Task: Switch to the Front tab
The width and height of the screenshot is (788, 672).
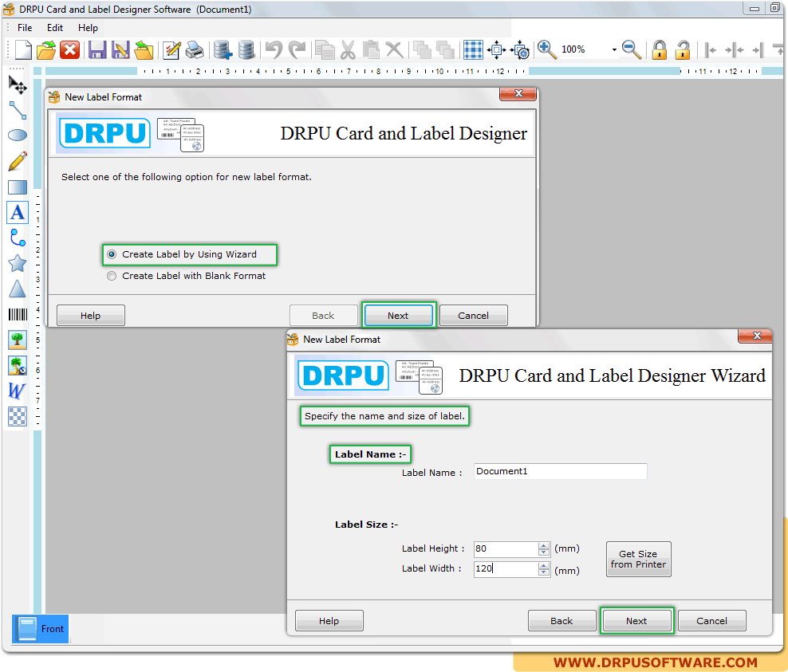Action: (41, 629)
